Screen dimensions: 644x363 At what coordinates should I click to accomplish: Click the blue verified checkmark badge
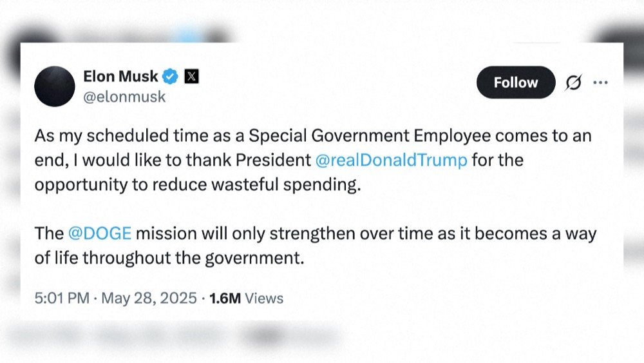click(170, 77)
